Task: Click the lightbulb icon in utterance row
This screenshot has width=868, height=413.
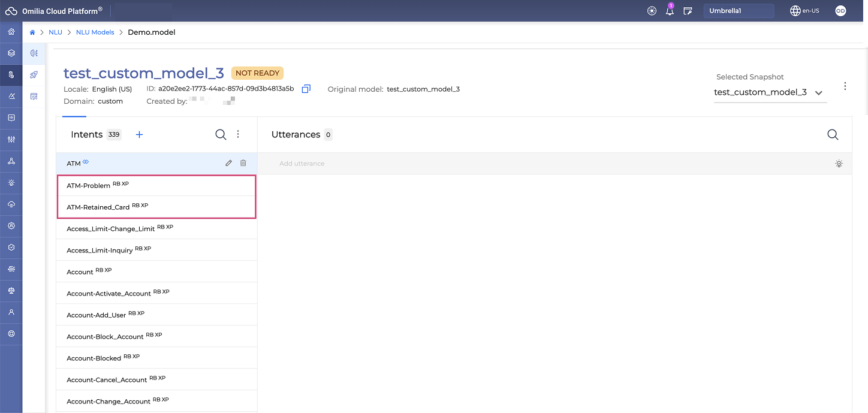Action: point(839,164)
